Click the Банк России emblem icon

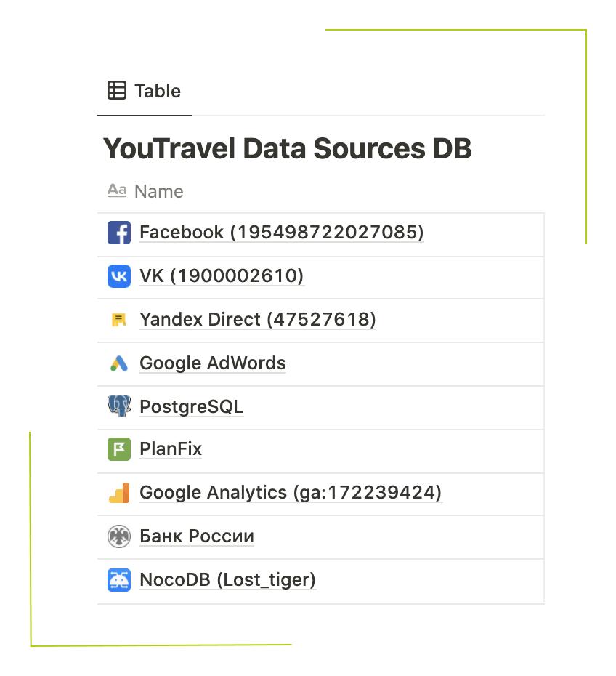point(119,536)
